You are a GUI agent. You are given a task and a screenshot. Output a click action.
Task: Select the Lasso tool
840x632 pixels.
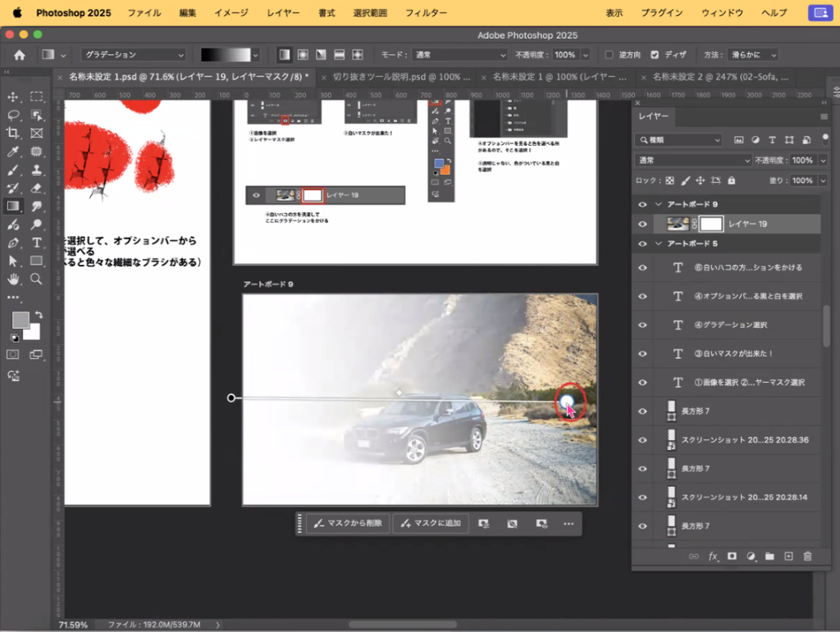tap(13, 115)
